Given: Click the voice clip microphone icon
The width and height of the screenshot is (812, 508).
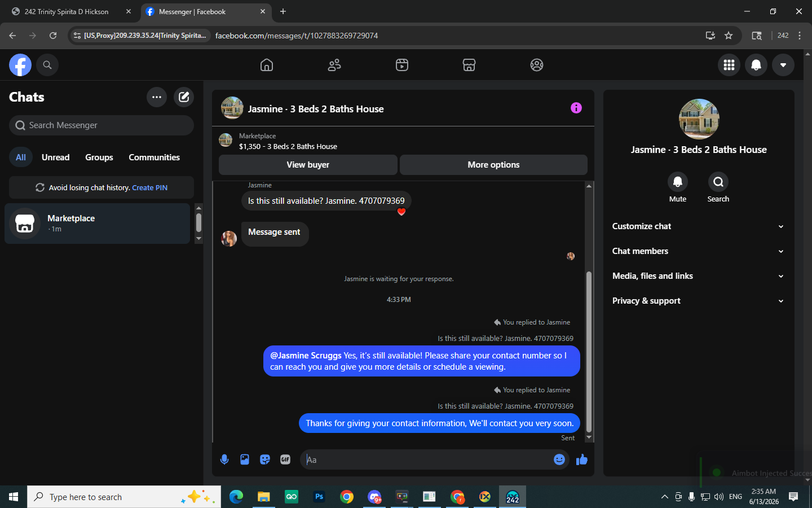Looking at the screenshot, I should point(224,459).
